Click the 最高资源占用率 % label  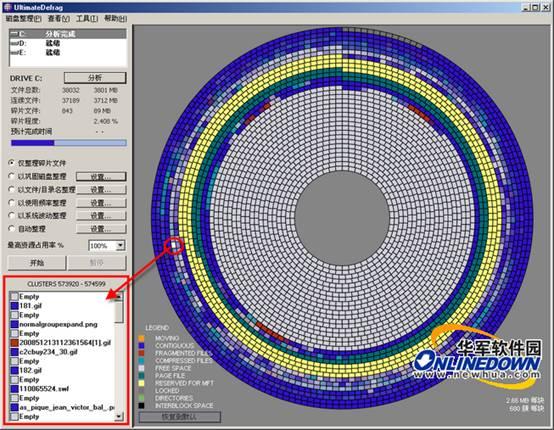pos(36,245)
